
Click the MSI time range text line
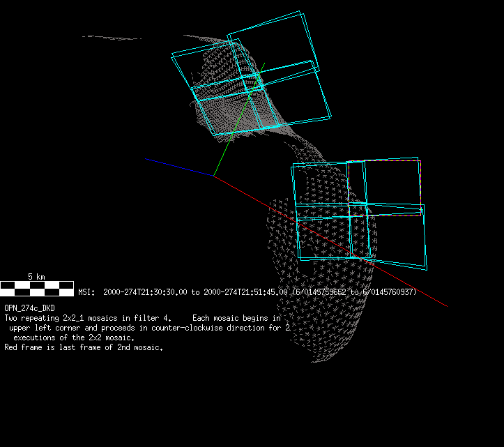[247, 292]
